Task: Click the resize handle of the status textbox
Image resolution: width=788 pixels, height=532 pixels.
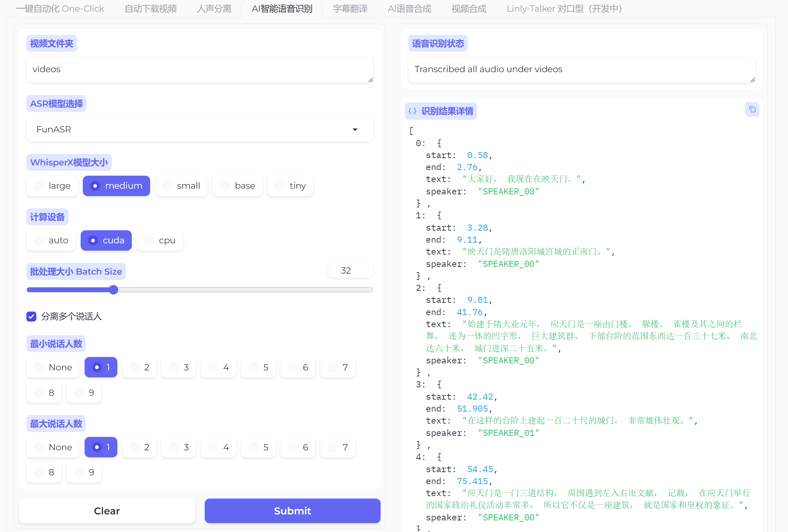Action: (x=752, y=80)
